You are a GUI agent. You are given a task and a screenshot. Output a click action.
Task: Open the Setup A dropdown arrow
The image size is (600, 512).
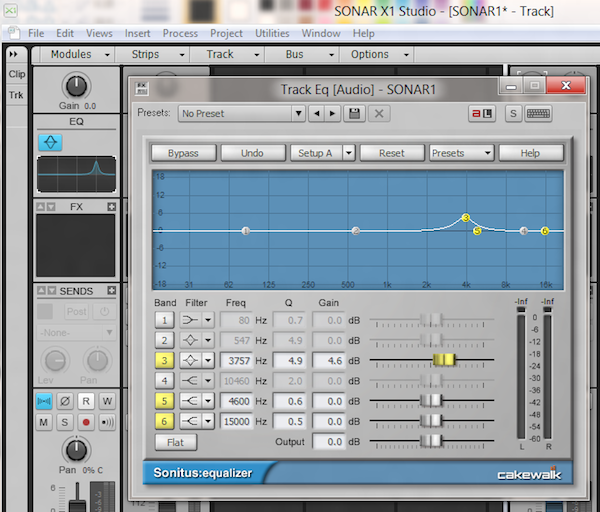349,153
